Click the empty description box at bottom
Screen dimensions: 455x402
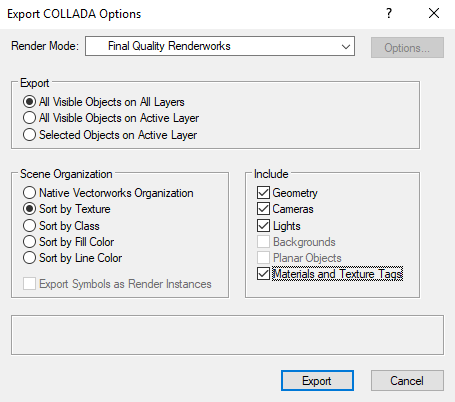point(227,335)
